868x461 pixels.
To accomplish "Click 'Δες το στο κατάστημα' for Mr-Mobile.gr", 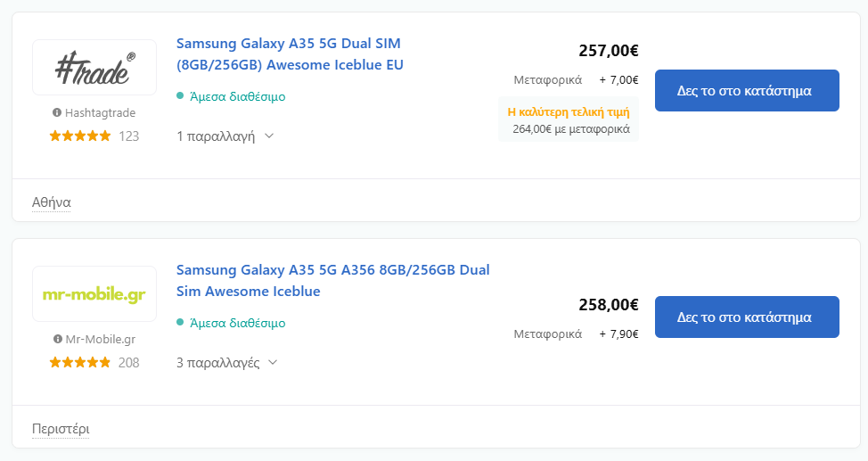I will click(747, 317).
